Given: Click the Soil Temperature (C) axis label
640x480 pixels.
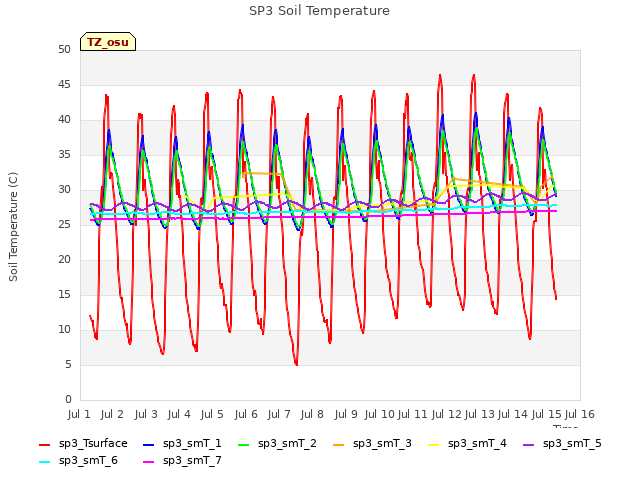Looking at the screenshot, I should [x=13, y=227].
